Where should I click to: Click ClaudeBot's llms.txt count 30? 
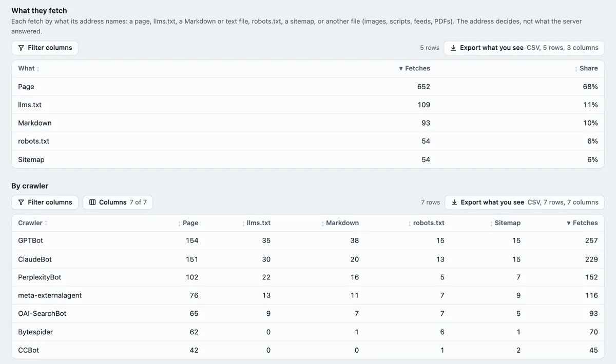pos(266,259)
